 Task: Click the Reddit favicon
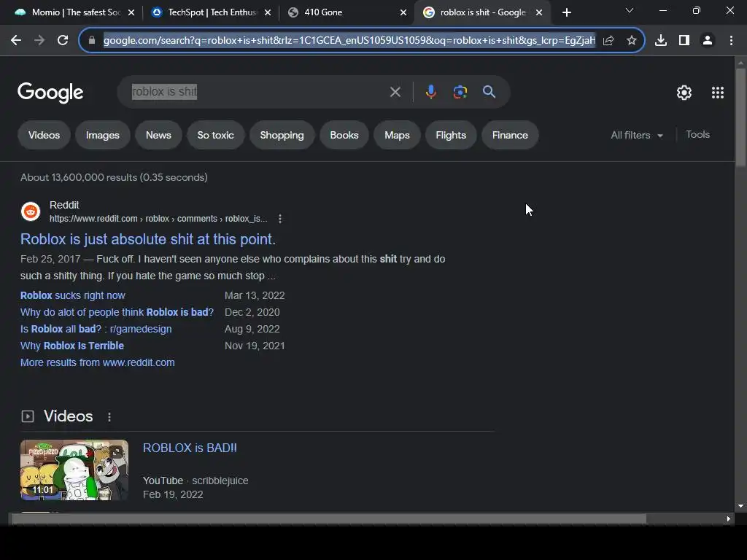[x=31, y=211]
